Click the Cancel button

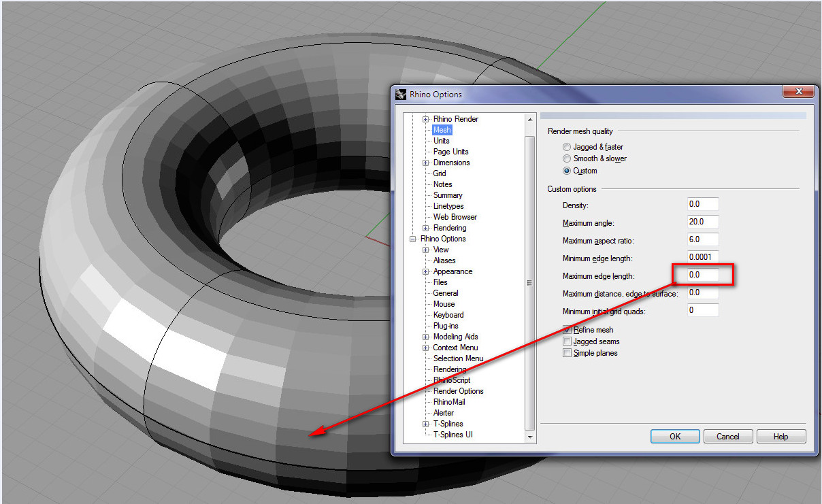(x=727, y=436)
